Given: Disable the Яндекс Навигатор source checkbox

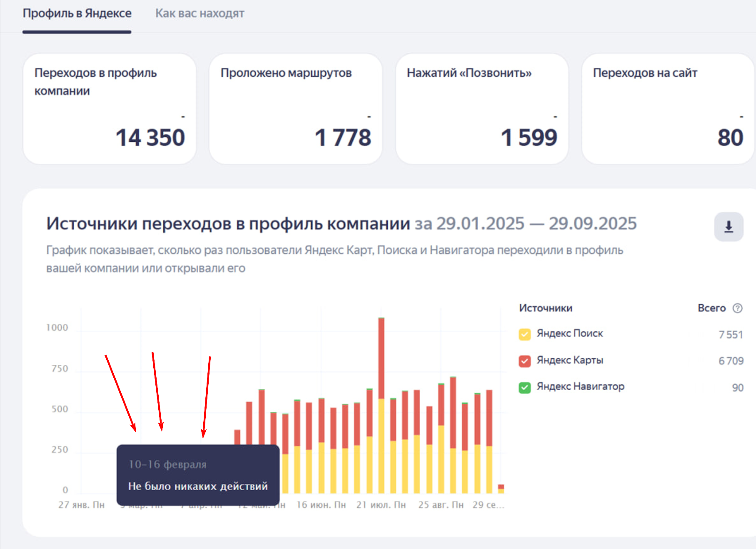Looking at the screenshot, I should point(524,387).
